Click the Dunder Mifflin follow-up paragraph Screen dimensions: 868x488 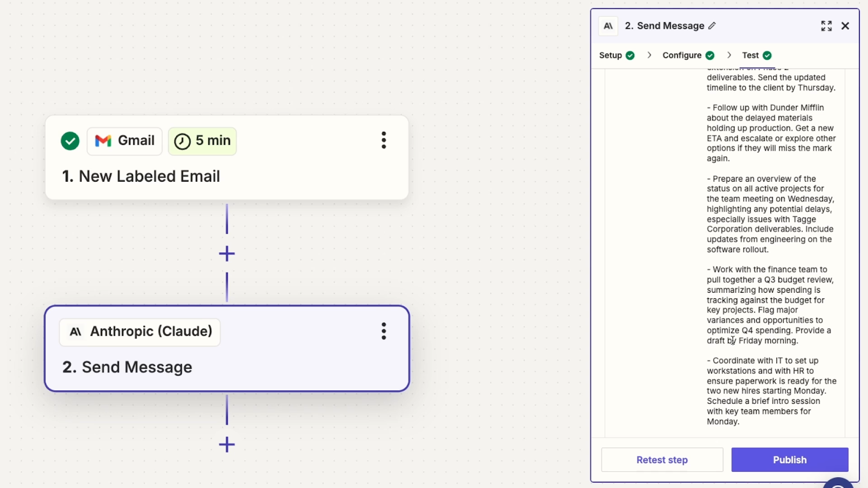coord(771,133)
